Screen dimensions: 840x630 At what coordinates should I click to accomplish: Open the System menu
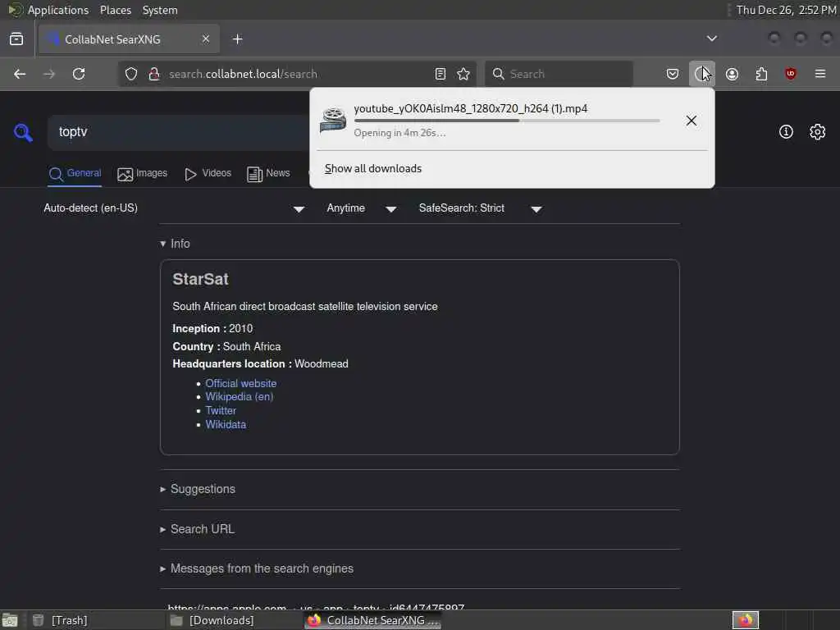(x=160, y=10)
